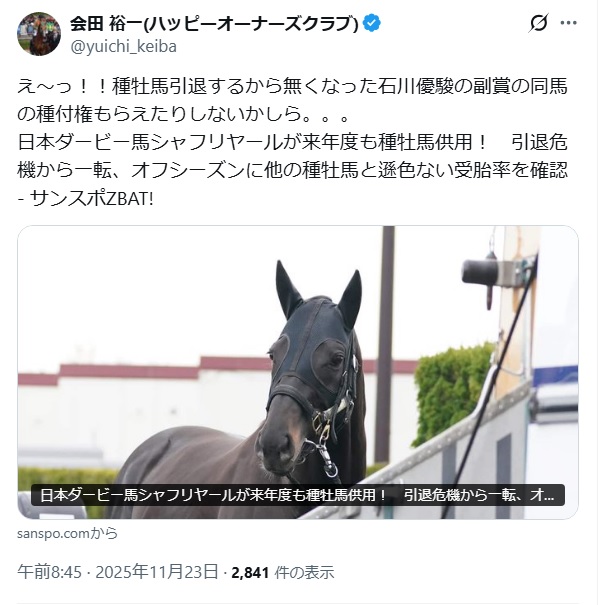This screenshot has width=601, height=605.
Task: Open the @yuichi_keiba handle link
Action: tap(123, 47)
